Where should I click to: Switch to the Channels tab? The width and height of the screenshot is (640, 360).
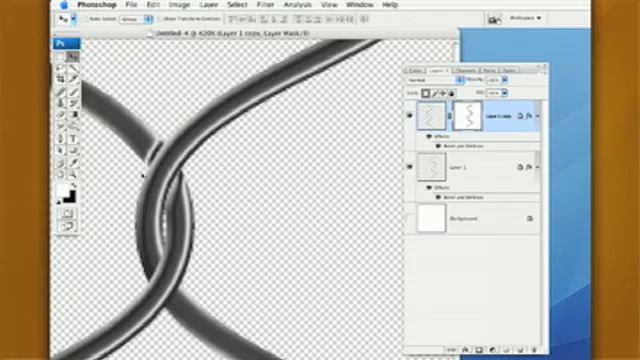466,71
